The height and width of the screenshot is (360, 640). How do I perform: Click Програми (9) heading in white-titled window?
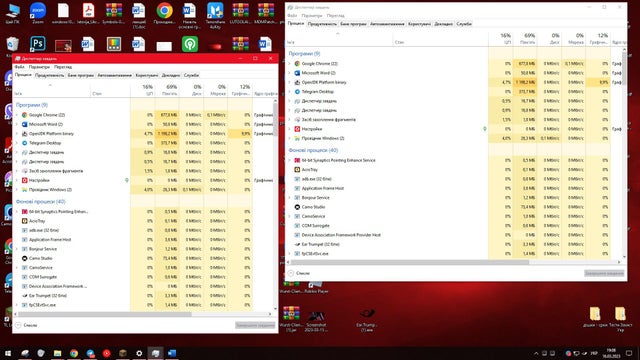pos(304,53)
